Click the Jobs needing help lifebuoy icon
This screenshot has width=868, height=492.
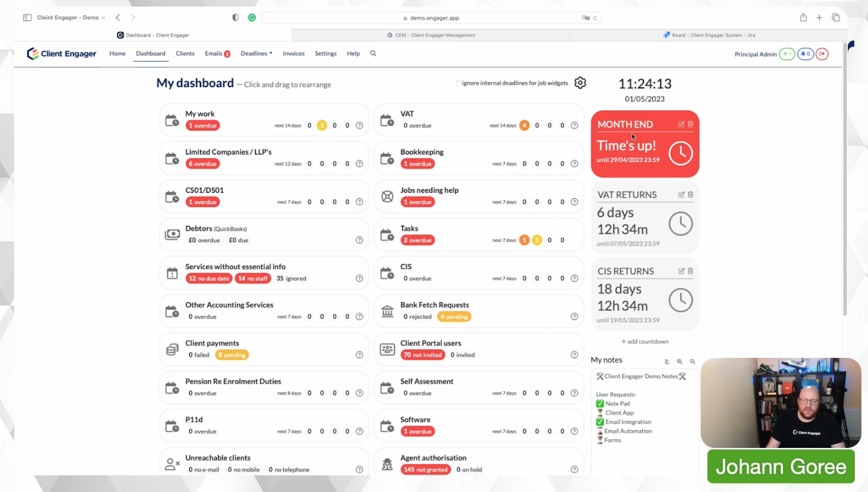click(x=388, y=196)
